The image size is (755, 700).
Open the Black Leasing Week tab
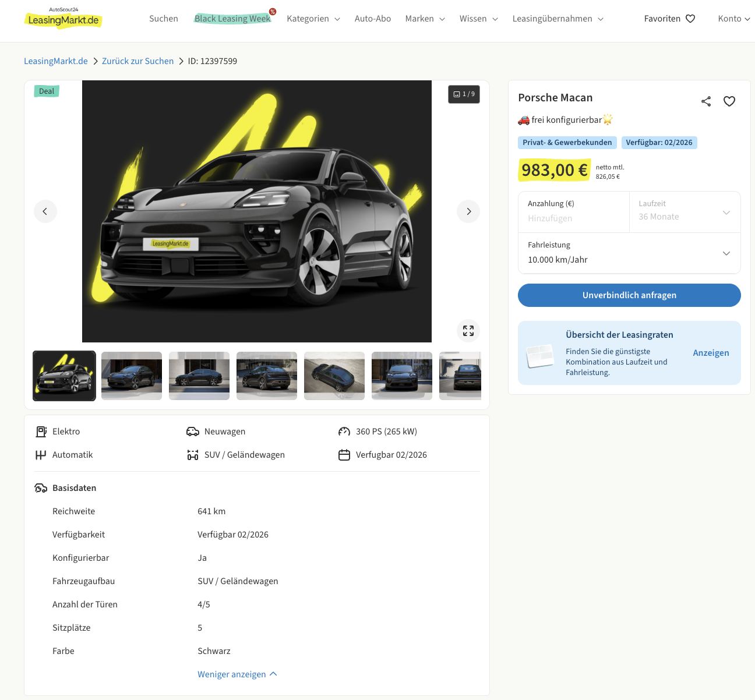click(232, 19)
